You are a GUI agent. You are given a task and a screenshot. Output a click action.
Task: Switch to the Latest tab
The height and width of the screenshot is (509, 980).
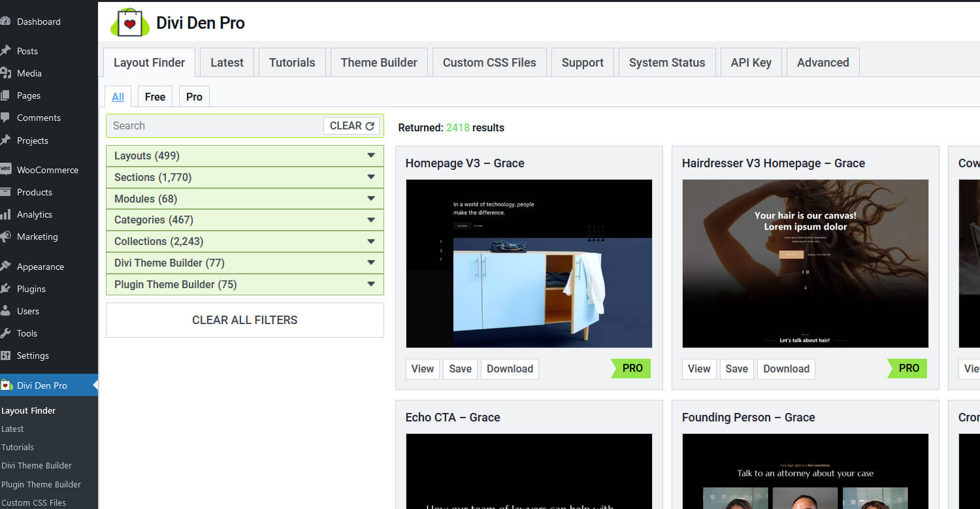(x=227, y=63)
